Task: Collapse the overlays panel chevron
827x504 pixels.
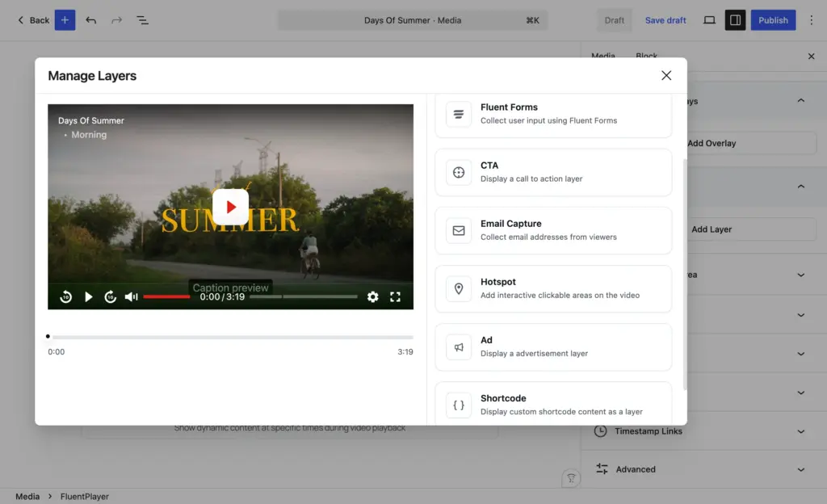Action: click(x=800, y=100)
